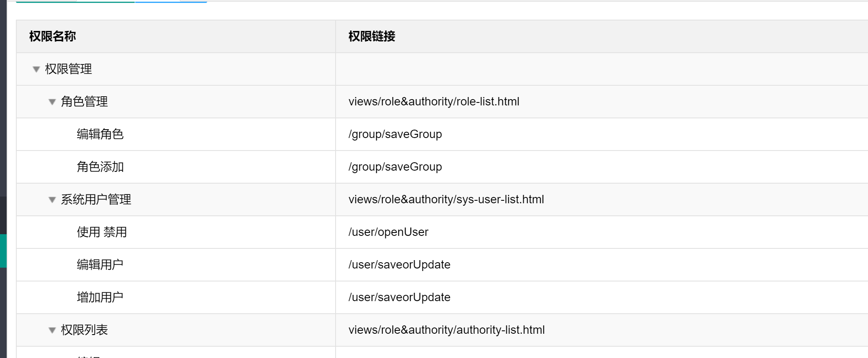The height and width of the screenshot is (358, 868).
Task: Click the teal highlighted sidebar item
Action: point(3,251)
